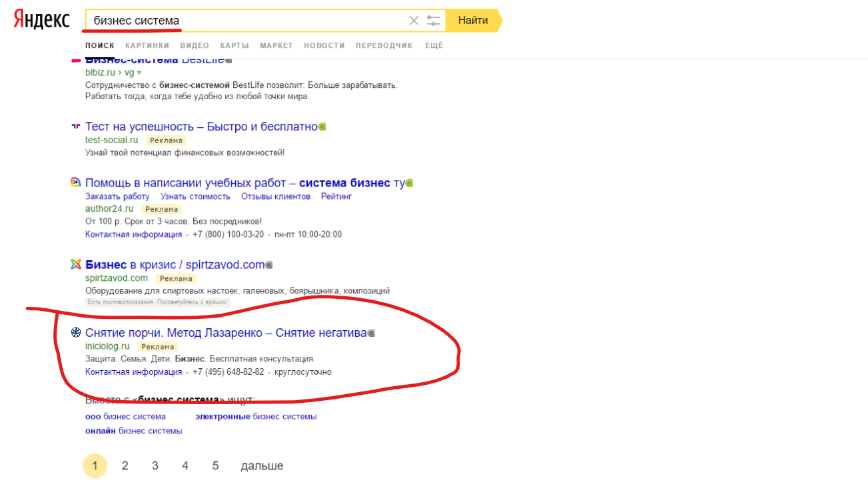Click the пн-пт 10:00-20:00 hours text

pos(308,234)
